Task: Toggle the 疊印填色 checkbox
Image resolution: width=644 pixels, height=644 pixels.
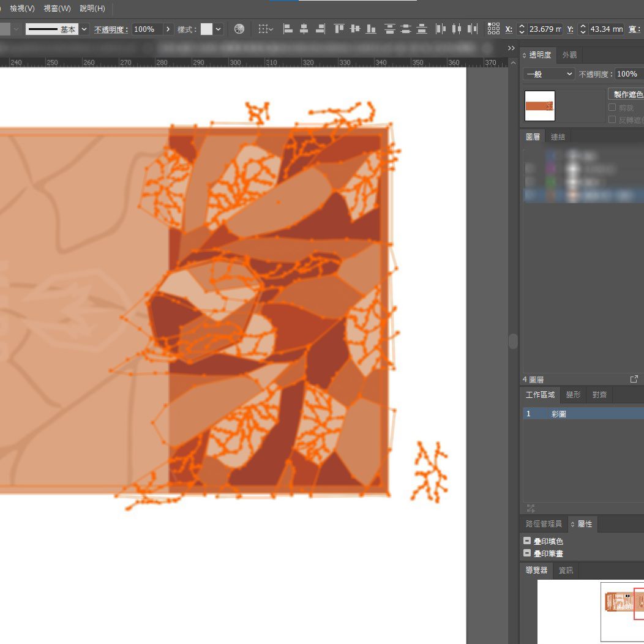Action: (527, 541)
